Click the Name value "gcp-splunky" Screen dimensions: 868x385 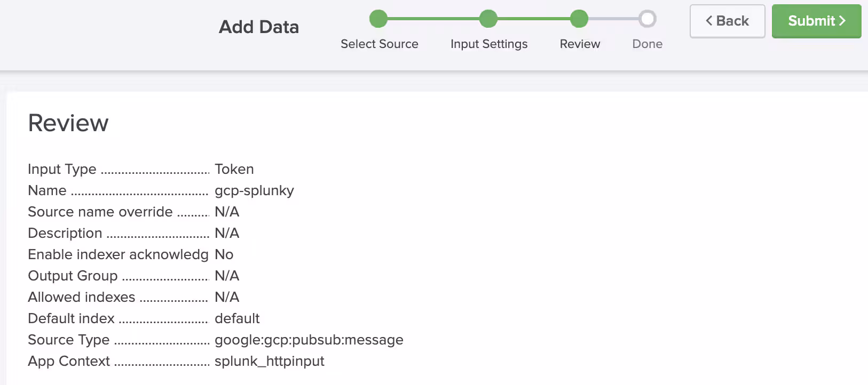(254, 190)
